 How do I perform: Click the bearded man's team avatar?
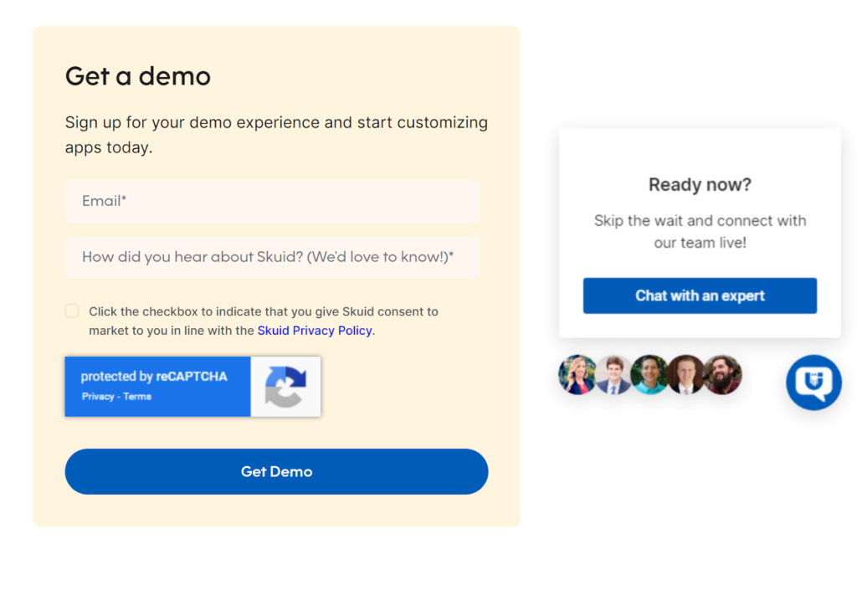click(723, 374)
